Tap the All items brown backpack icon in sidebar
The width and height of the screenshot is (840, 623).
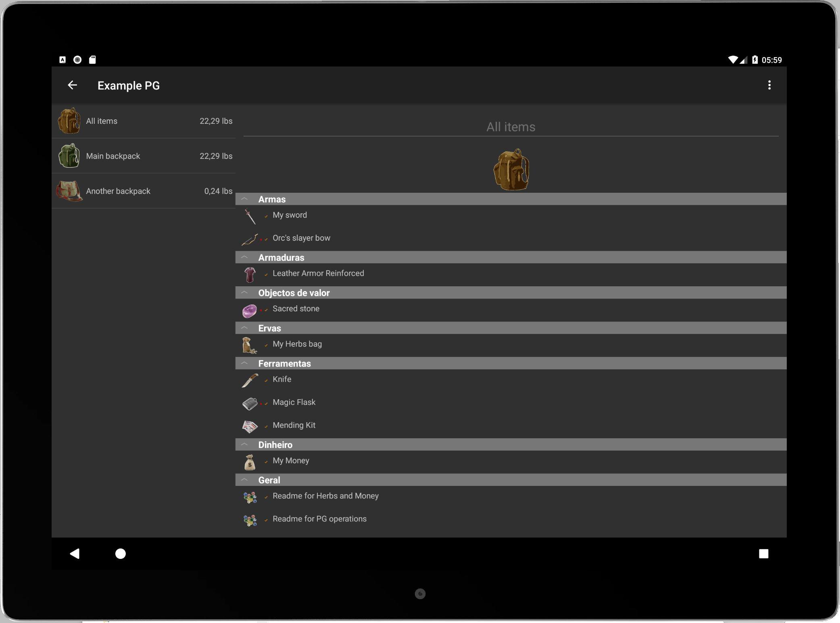tap(69, 121)
